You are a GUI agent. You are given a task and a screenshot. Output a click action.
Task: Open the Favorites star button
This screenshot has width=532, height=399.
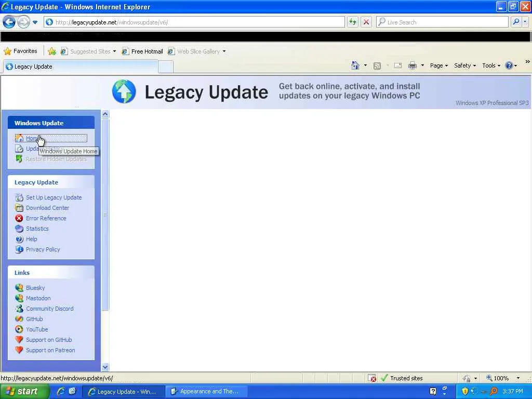[20, 51]
